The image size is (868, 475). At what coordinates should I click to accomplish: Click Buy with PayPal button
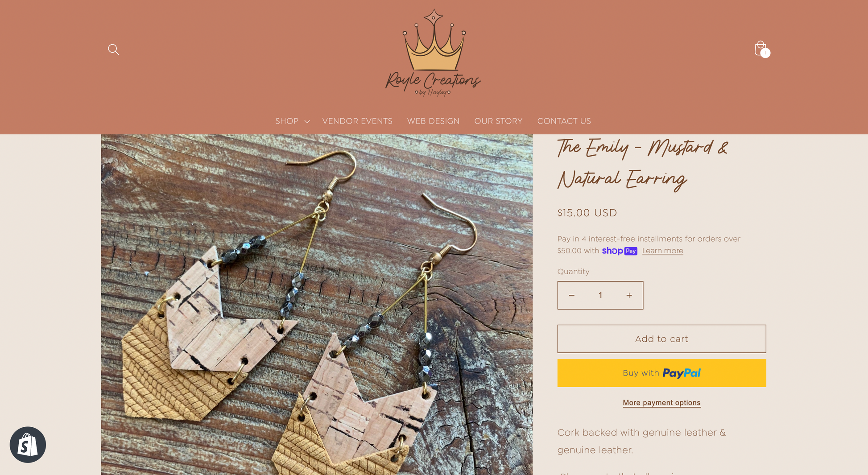point(661,373)
